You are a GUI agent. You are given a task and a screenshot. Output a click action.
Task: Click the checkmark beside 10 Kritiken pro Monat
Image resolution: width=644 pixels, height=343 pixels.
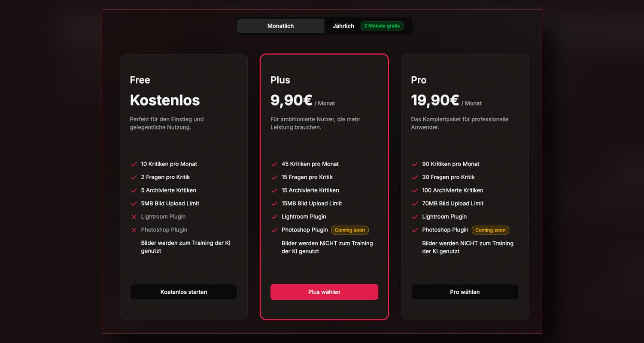coord(134,164)
